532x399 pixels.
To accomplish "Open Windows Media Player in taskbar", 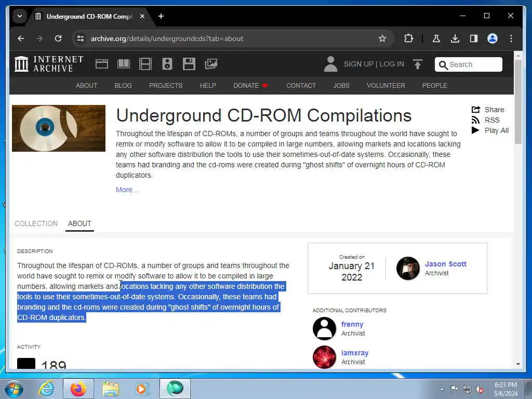I will pos(142,389).
